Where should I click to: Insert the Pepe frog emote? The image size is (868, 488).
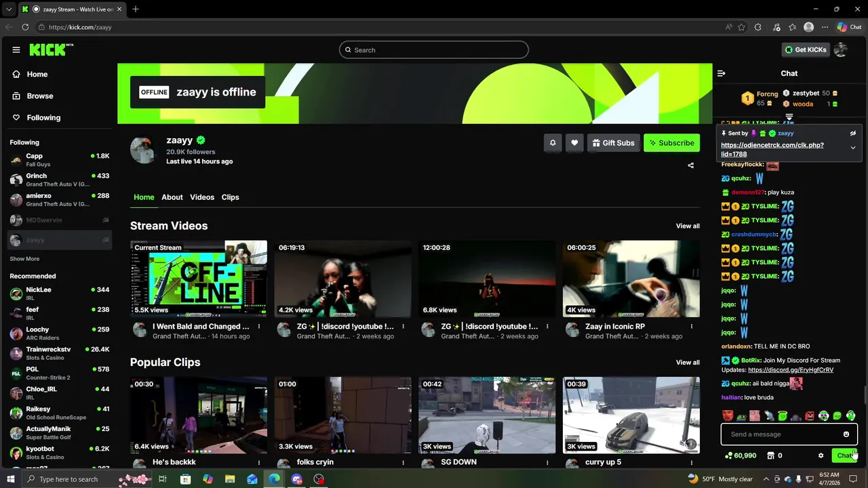[x=741, y=416]
